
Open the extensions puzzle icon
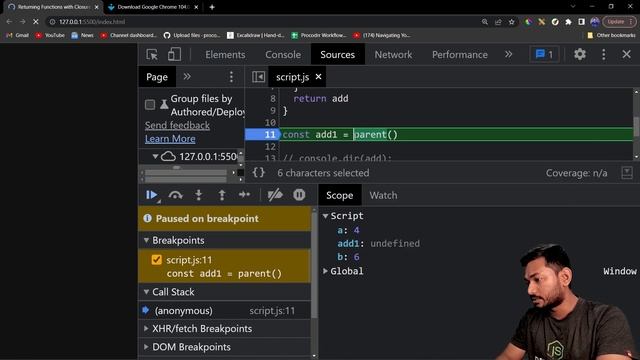click(568, 22)
